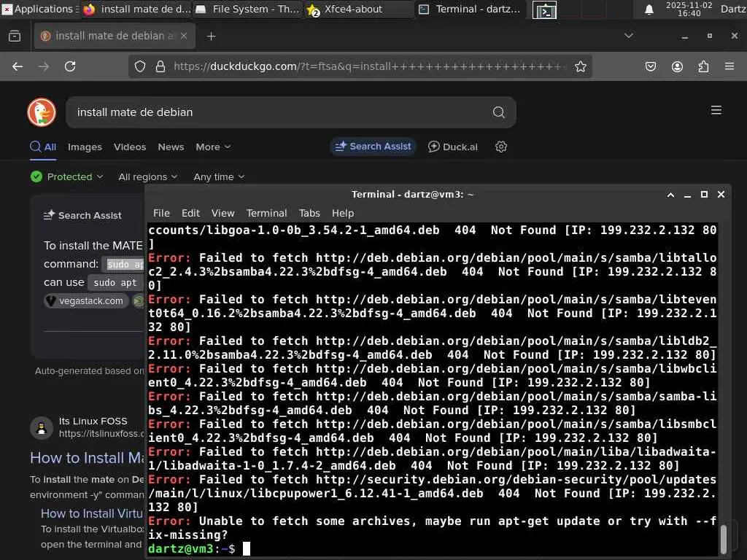The image size is (747, 560).
Task: Open the terminal Tabs menu
Action: click(309, 214)
